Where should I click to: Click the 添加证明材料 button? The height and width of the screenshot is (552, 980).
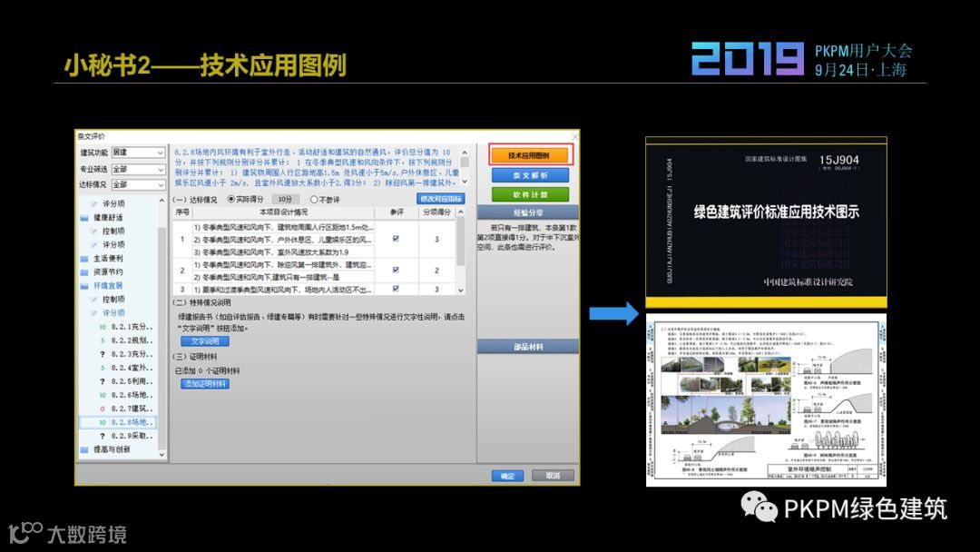pos(205,384)
